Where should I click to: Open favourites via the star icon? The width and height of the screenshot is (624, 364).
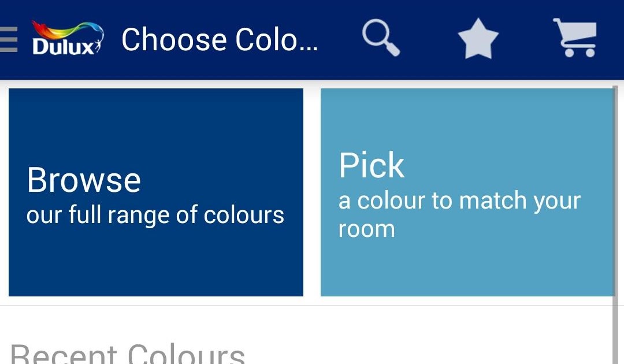tap(478, 39)
